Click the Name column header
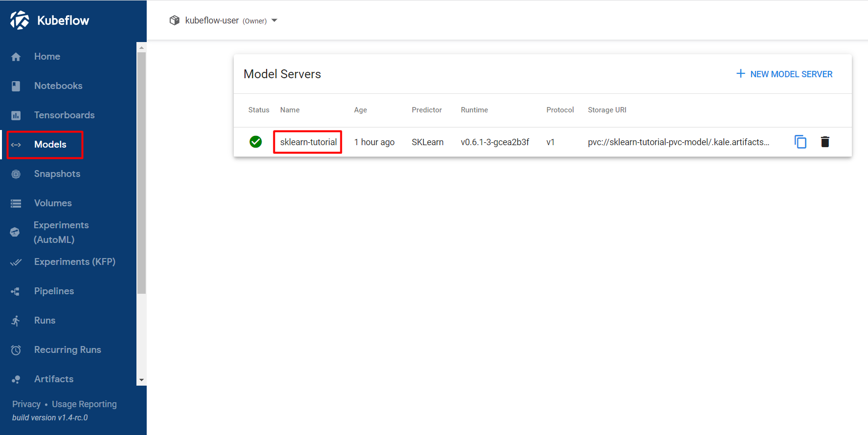Image resolution: width=868 pixels, height=435 pixels. [290, 110]
